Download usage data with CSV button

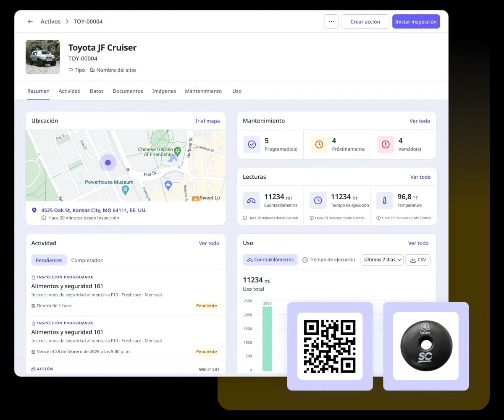417,260
